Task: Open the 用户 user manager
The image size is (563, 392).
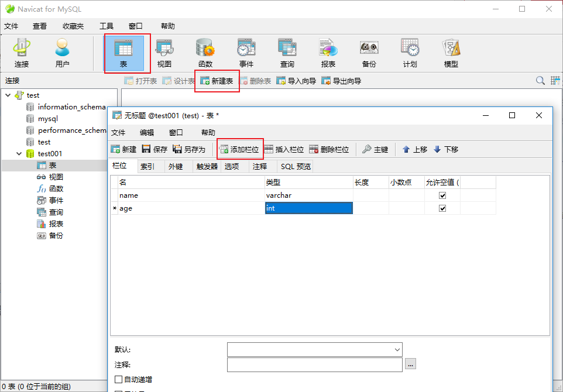Action: click(x=62, y=53)
